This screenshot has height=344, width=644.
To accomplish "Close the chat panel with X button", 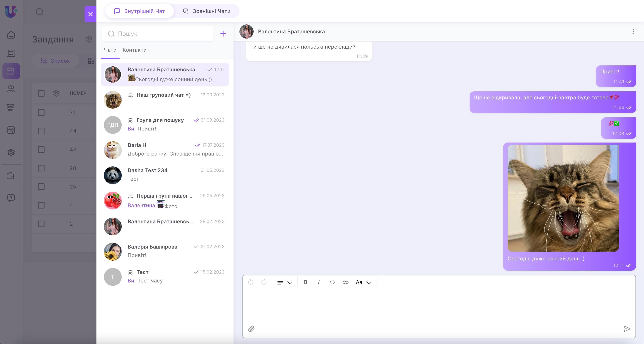I will (x=91, y=14).
